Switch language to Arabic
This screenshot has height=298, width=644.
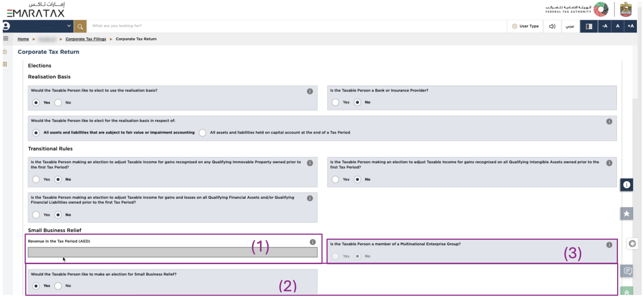click(570, 26)
